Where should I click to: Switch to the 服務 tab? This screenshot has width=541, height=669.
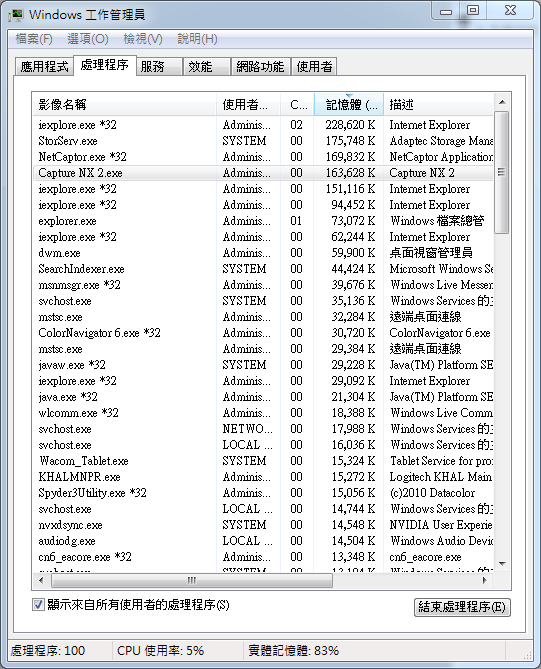[x=159, y=67]
